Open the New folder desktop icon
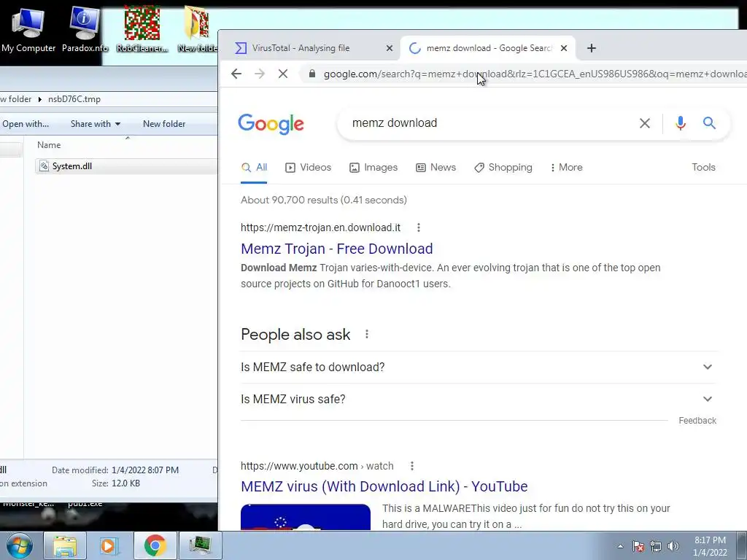Image resolution: width=747 pixels, height=560 pixels. point(197,28)
